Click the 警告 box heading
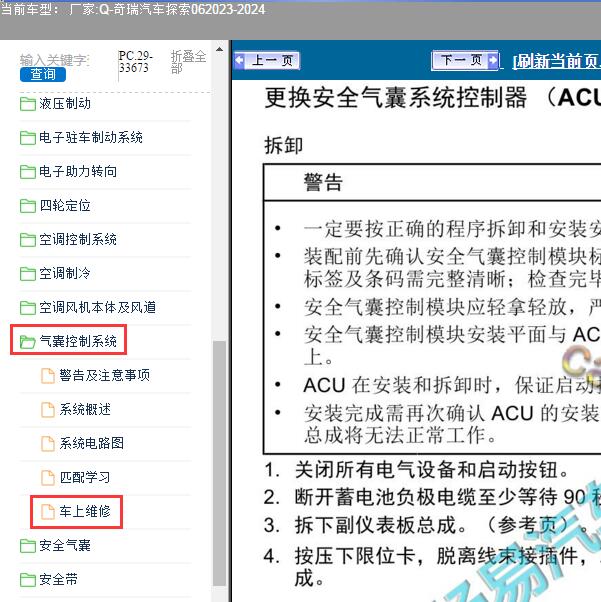The image size is (601, 602). [x=323, y=182]
